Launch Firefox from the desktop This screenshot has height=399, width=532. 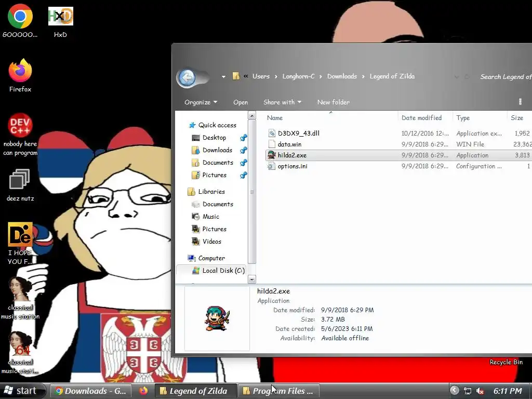[x=20, y=75]
